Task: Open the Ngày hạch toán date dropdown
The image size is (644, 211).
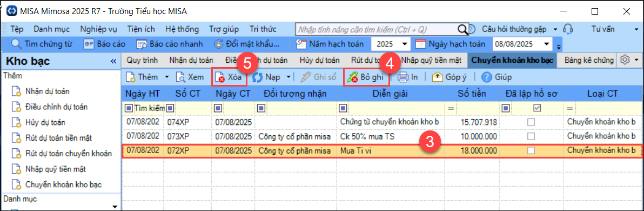Action: tap(547, 44)
